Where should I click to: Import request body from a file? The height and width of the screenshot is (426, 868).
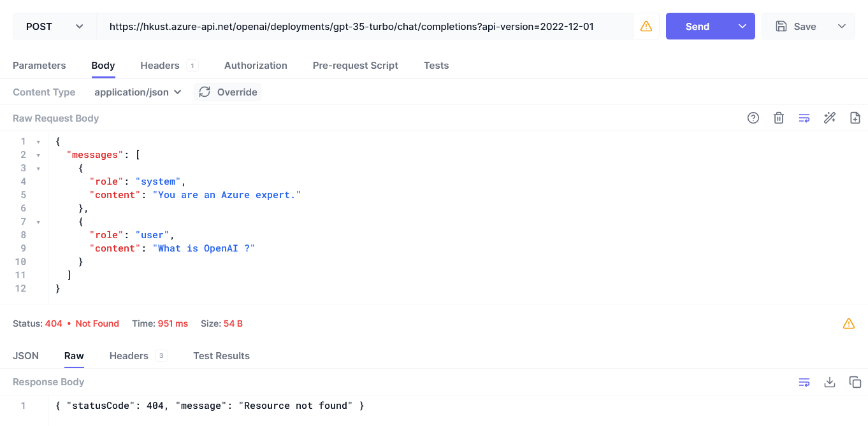click(x=855, y=118)
